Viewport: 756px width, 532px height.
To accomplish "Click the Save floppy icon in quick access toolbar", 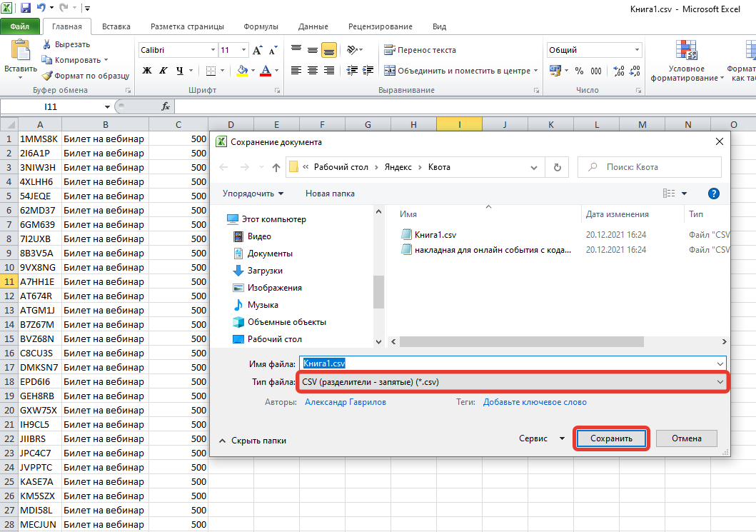I will click(26, 9).
